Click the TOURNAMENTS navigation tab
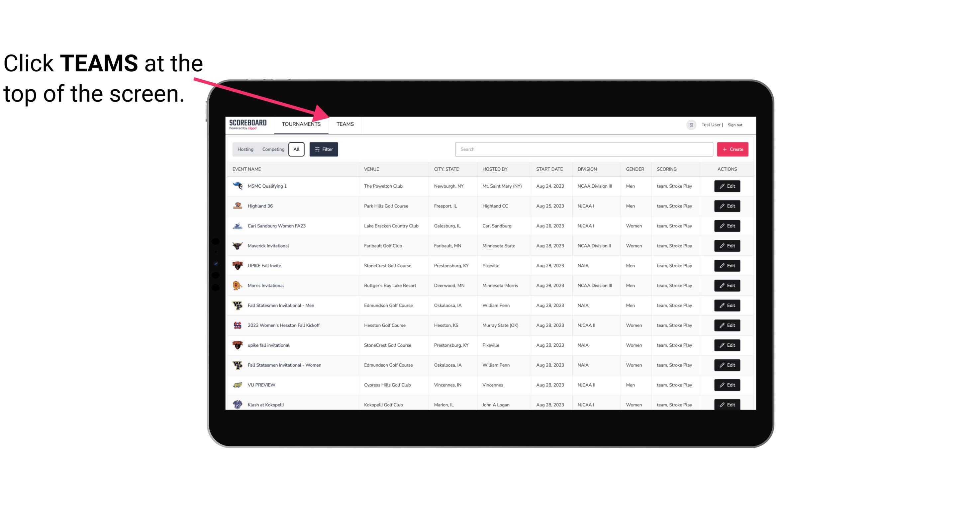This screenshot has height=527, width=980. pos(301,124)
